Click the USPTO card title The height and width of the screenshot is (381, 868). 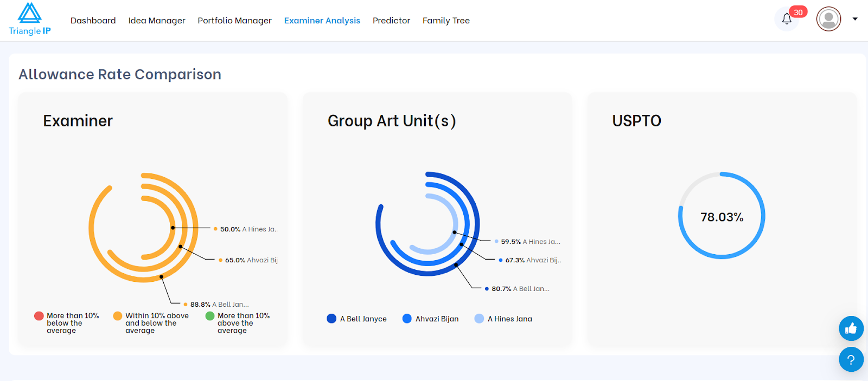tap(637, 121)
